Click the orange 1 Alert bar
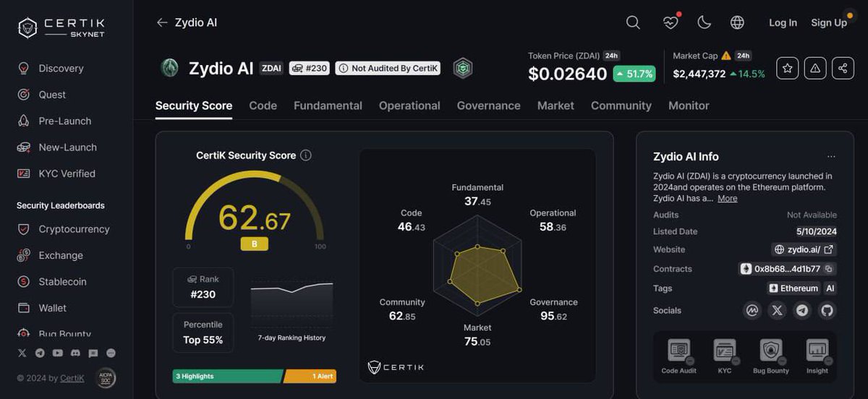 click(x=310, y=377)
